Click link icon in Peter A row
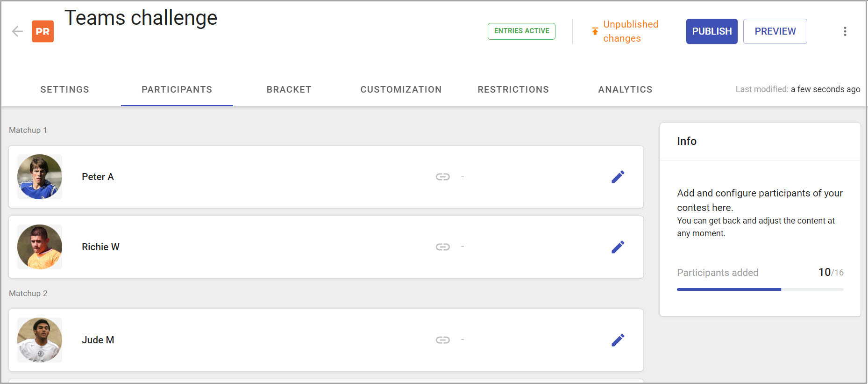 tap(443, 177)
